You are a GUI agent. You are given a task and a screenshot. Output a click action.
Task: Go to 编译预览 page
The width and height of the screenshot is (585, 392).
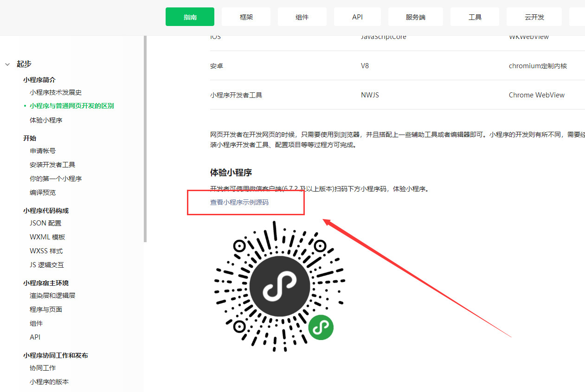[x=43, y=193]
